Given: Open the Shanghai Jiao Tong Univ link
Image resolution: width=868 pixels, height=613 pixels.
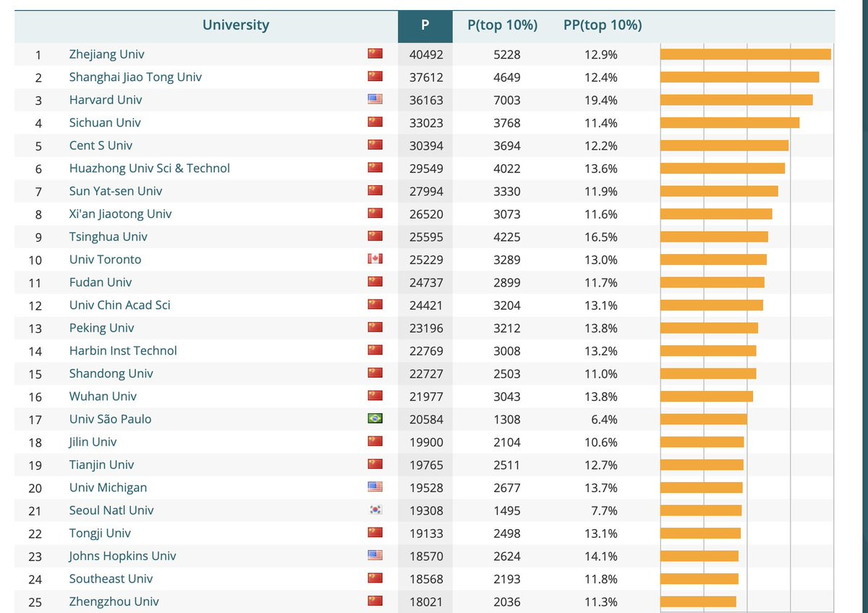Looking at the screenshot, I should click(x=135, y=77).
